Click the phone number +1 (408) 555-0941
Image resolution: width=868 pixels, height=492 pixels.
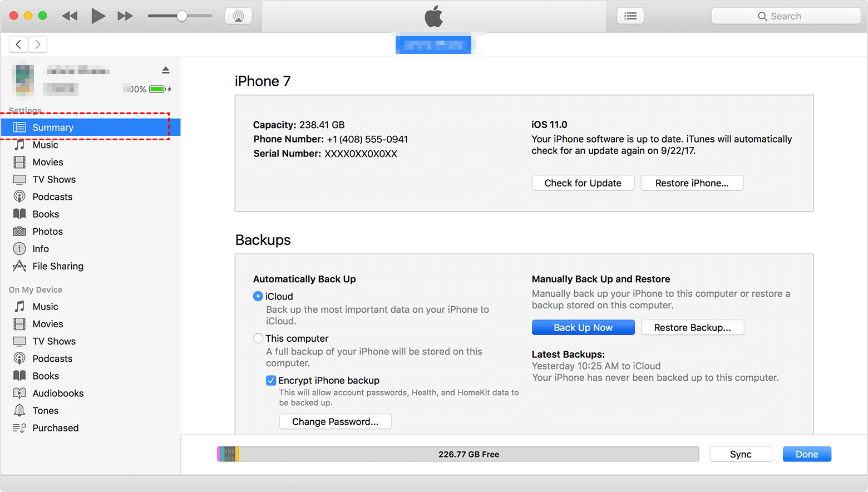point(367,139)
